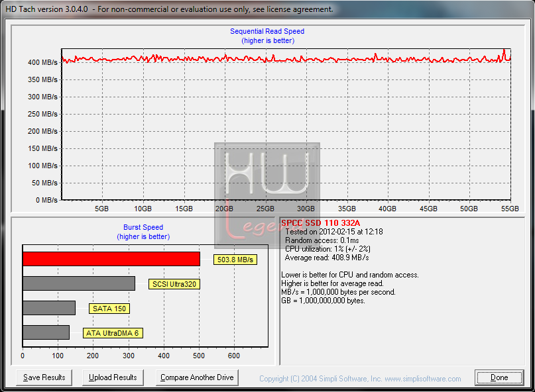Click the Copyright (C) 2004 Simpli Software text
Screen dimensions: 535x392
320,379
